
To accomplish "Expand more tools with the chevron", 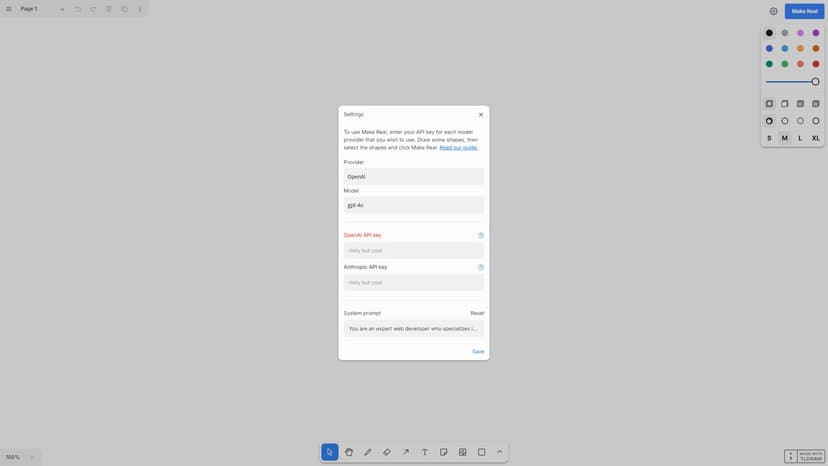I will coord(500,452).
